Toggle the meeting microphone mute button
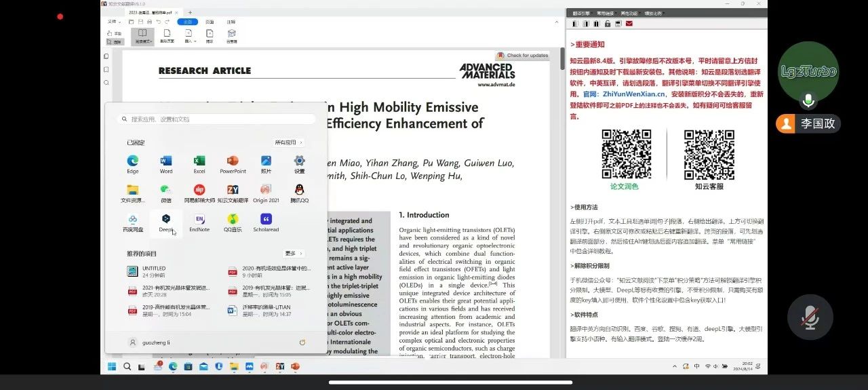Screen dimensions: 868x390 (x=810, y=317)
